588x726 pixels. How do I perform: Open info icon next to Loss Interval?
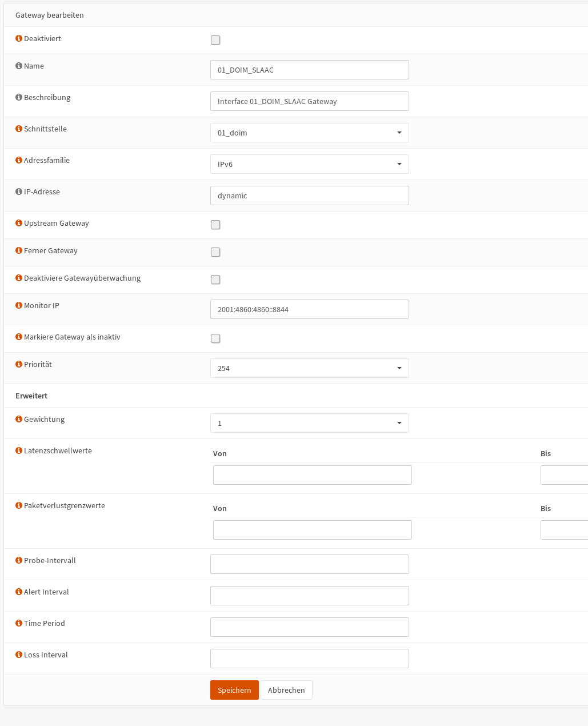pos(19,655)
